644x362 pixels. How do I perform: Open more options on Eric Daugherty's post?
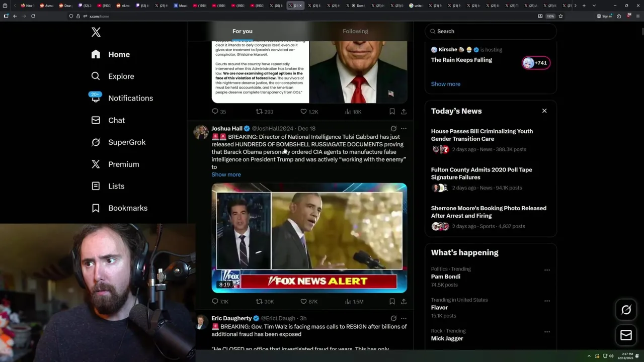point(404,318)
